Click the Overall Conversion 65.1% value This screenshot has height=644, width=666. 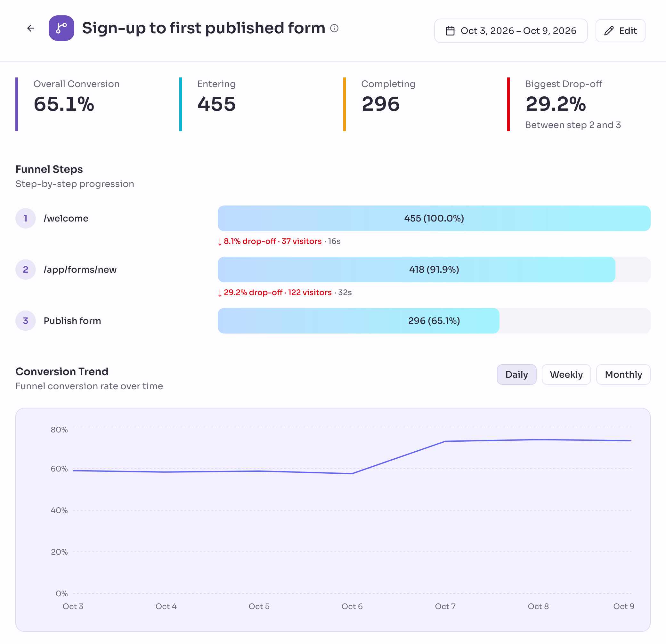tap(64, 104)
